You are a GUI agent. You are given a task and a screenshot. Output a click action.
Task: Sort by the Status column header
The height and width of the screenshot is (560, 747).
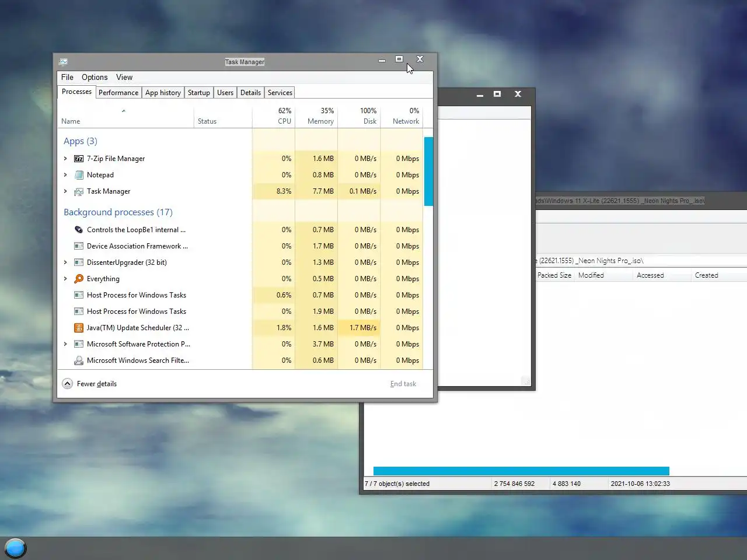223,116
